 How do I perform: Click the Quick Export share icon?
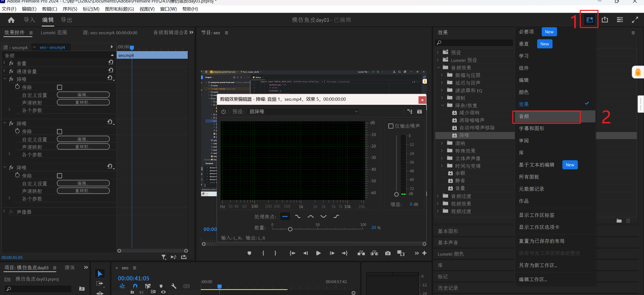pos(605,20)
